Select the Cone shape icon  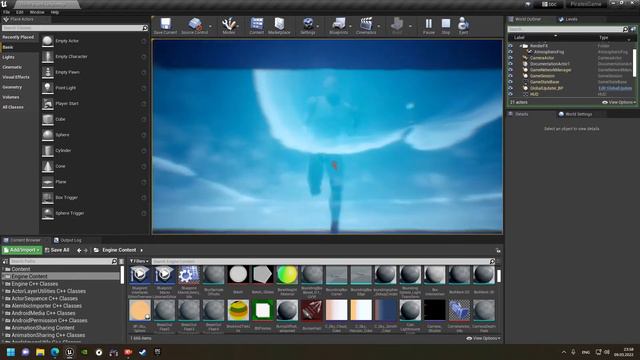point(48,166)
